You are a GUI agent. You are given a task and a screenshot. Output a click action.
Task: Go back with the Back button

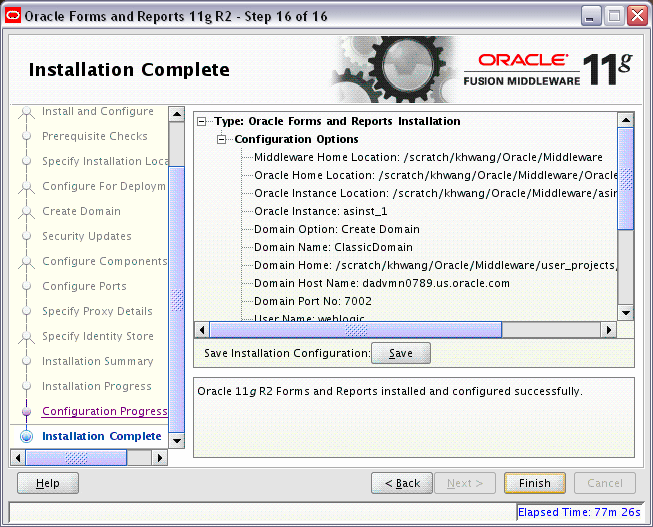pos(402,483)
